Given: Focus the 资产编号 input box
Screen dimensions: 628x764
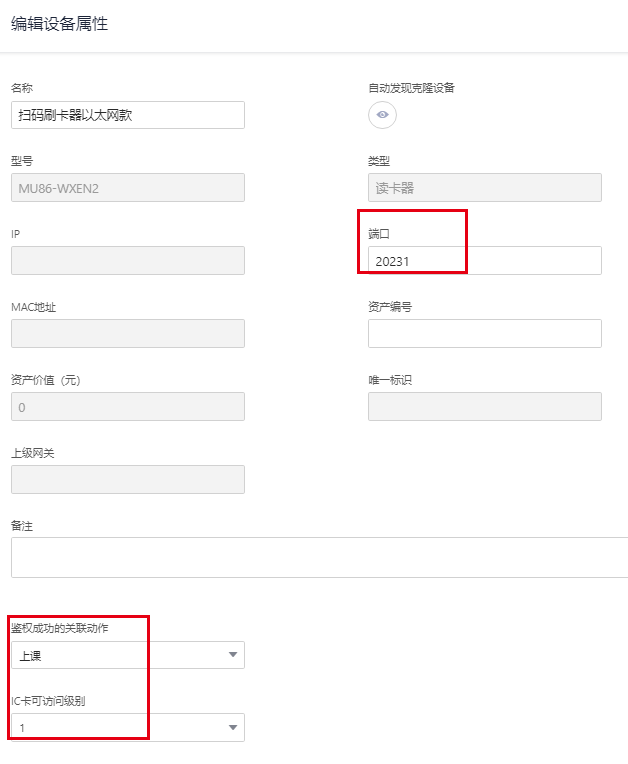Looking at the screenshot, I should coord(484,334).
